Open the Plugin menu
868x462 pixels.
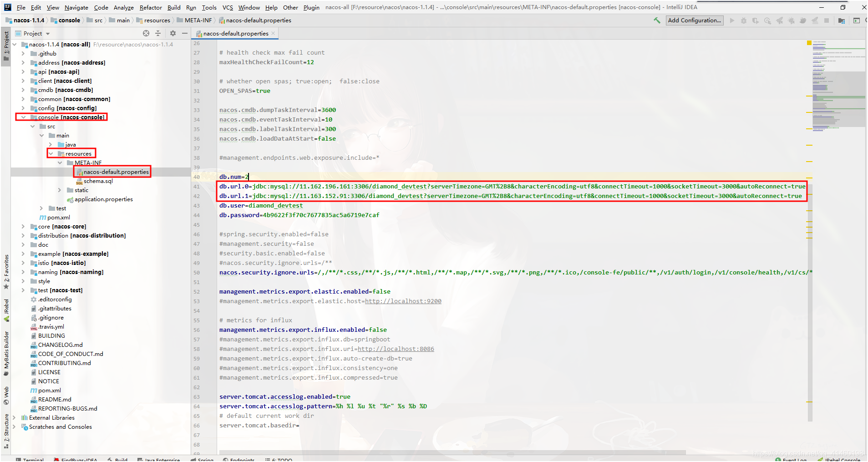(311, 7)
